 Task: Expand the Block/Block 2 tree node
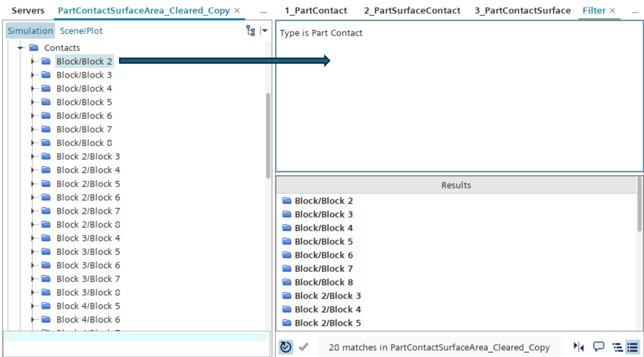(33, 61)
